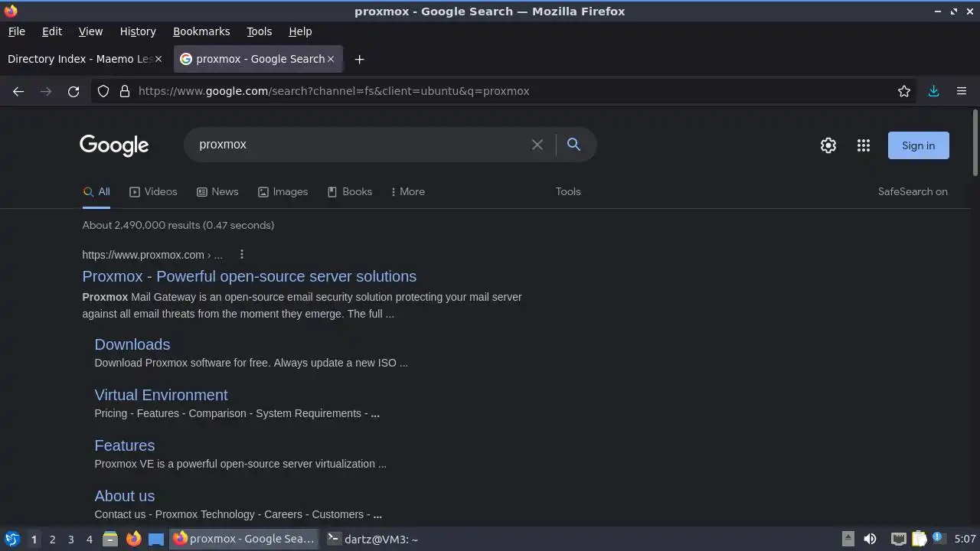Open the volume control in the tray
Screen dimensions: 980x551
(870, 539)
